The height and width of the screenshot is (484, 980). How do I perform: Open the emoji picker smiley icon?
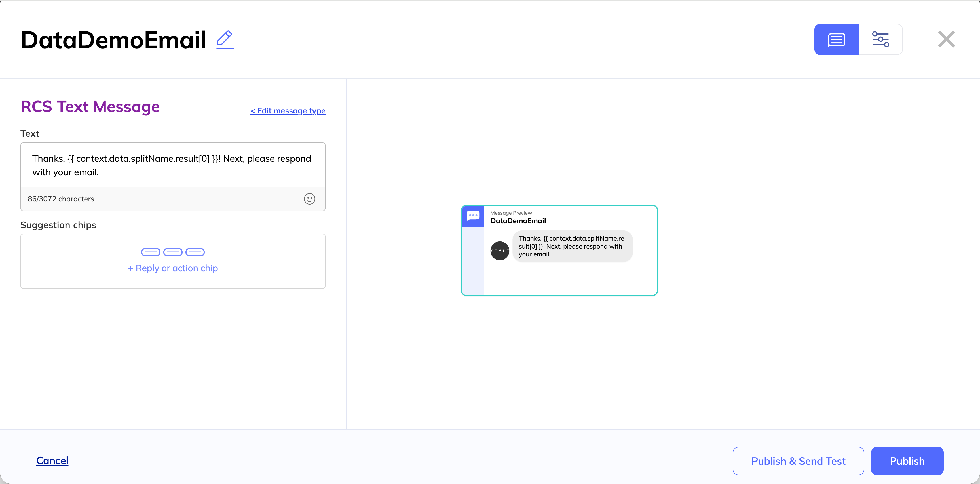pos(309,199)
